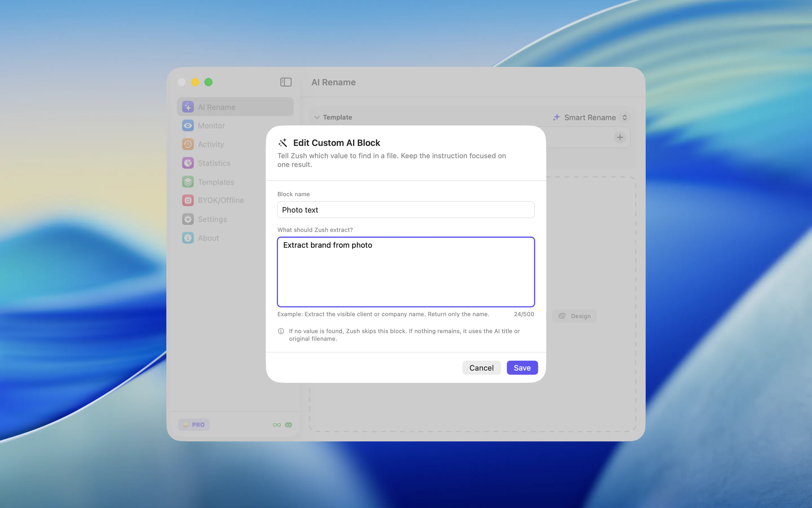This screenshot has height=508, width=812.
Task: Show the About info icon page
Action: pyautogui.click(x=188, y=238)
